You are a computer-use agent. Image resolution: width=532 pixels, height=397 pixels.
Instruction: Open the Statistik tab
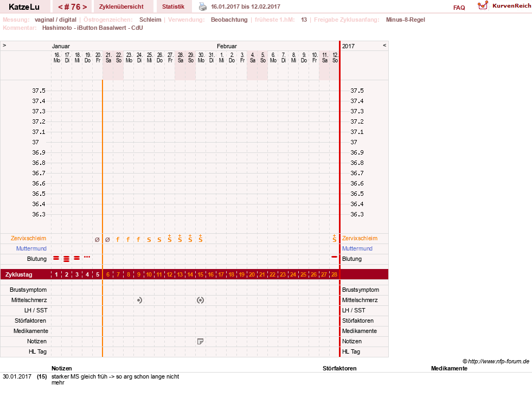(173, 7)
